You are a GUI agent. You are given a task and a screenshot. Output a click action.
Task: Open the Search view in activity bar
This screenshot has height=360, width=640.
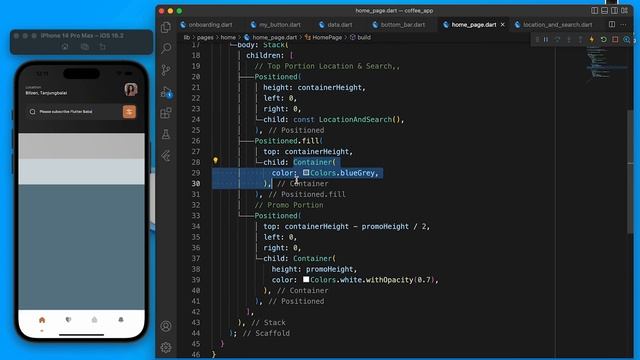pyautogui.click(x=166, y=48)
